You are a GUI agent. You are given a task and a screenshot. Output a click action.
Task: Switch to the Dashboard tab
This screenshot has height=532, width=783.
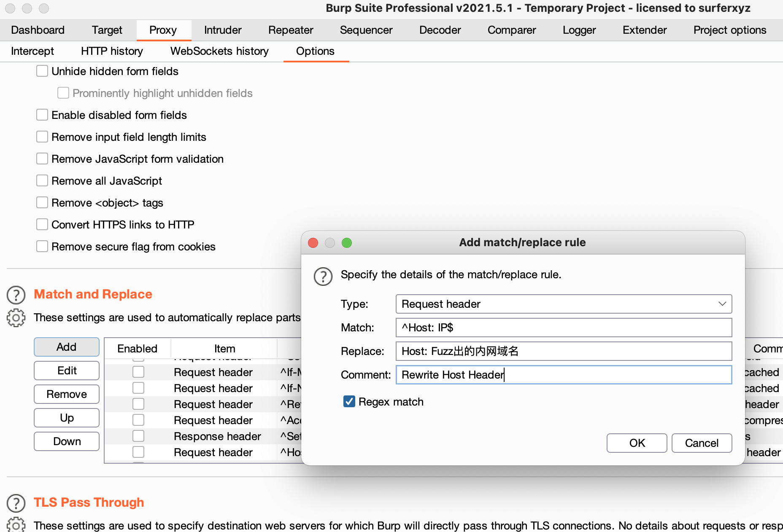pos(38,30)
